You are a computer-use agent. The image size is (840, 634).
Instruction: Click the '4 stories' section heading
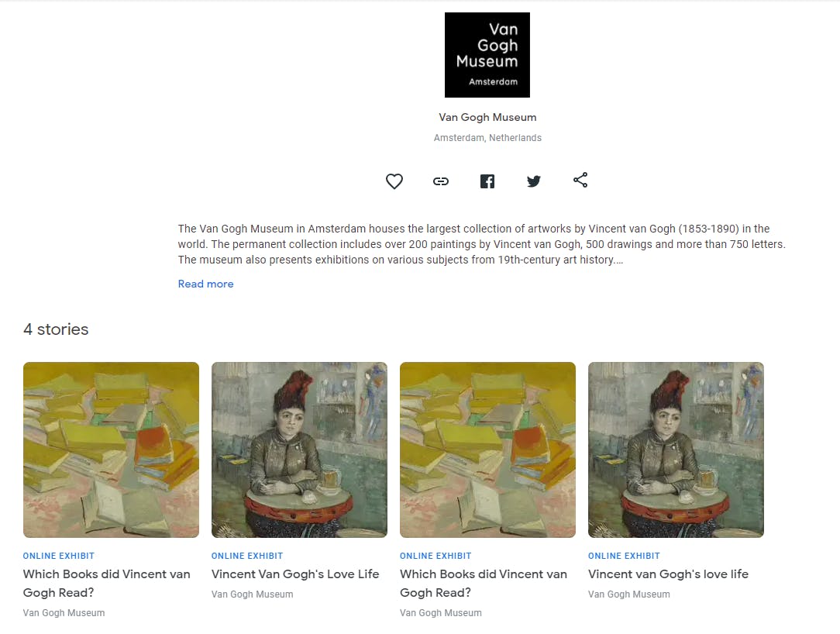[56, 329]
